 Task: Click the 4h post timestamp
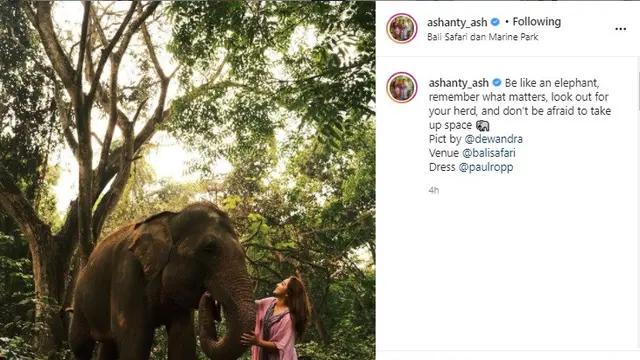(434, 190)
